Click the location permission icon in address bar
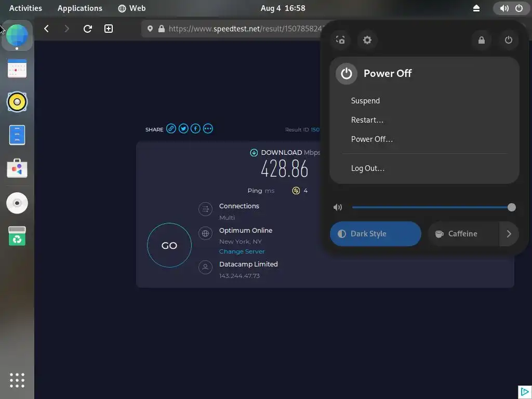This screenshot has width=532, height=399. (x=150, y=29)
